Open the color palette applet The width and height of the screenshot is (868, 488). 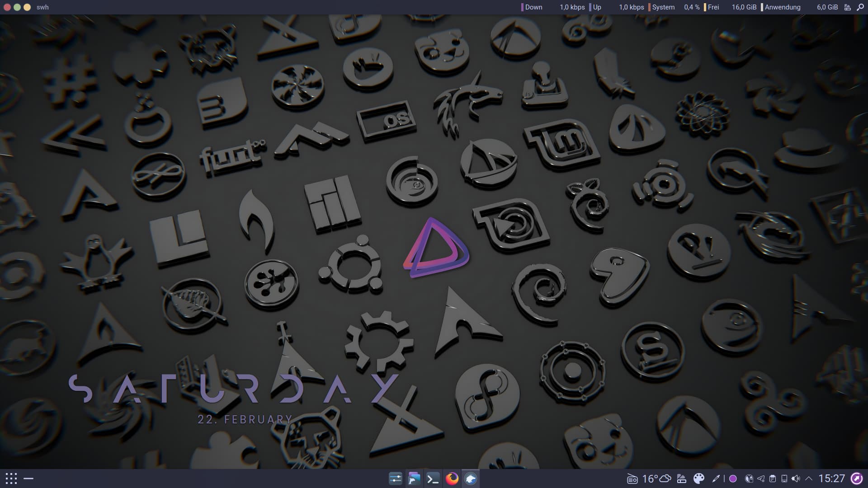(x=699, y=479)
